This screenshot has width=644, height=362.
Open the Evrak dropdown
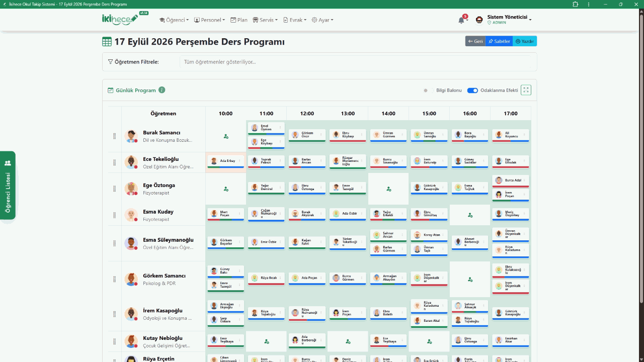click(x=295, y=20)
